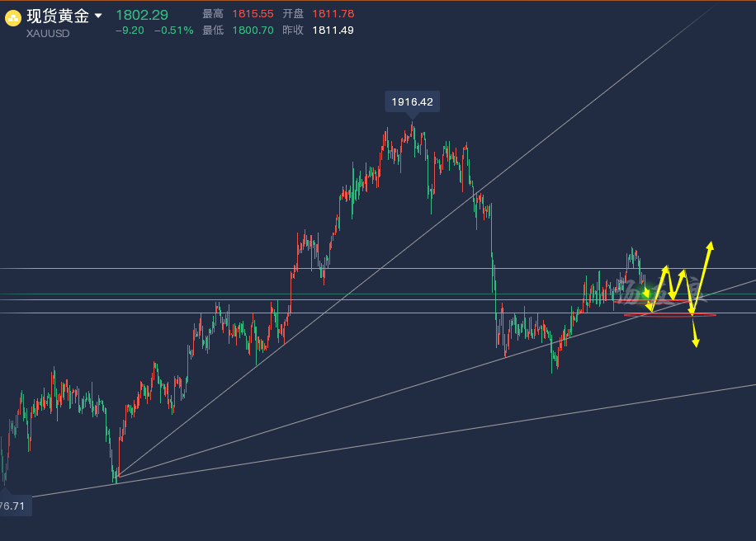This screenshot has width=756, height=541.
Task: Select the 昨收 value 1811.49
Action: pos(333,30)
